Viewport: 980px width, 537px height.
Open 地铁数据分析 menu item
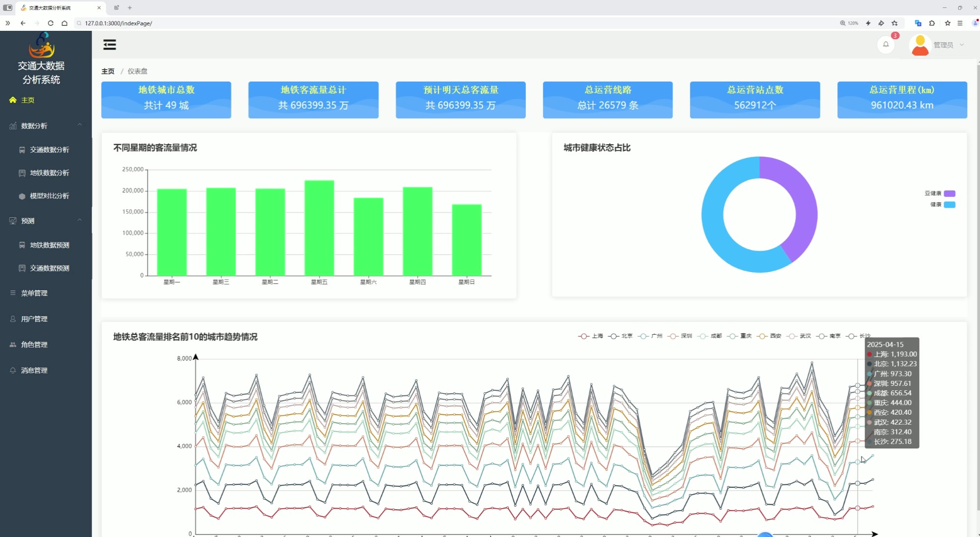pyautogui.click(x=49, y=173)
